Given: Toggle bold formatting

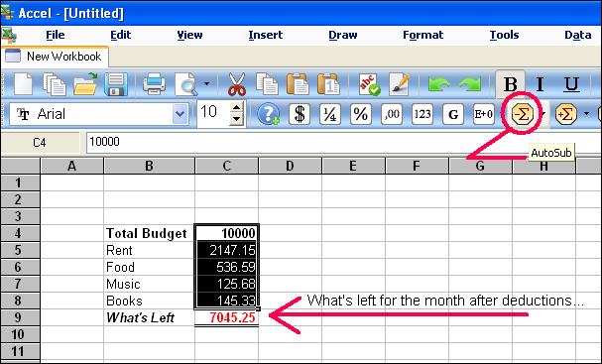Looking at the screenshot, I should (510, 83).
